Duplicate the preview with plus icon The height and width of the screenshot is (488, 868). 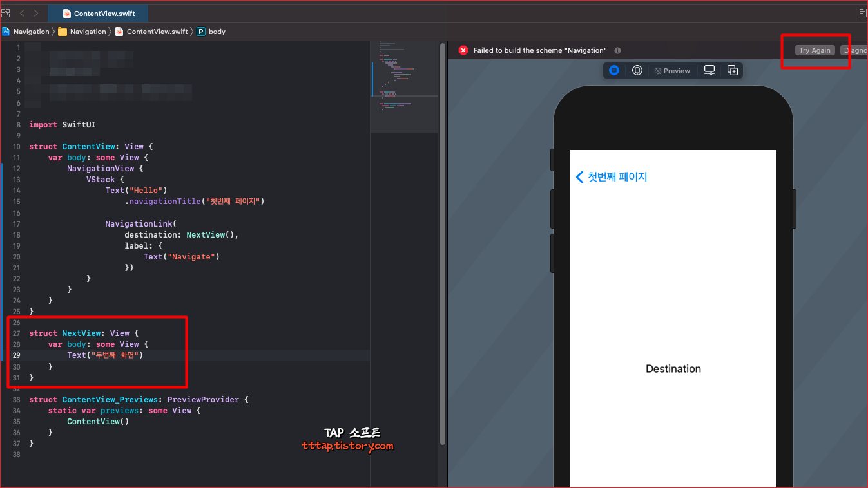tap(733, 71)
